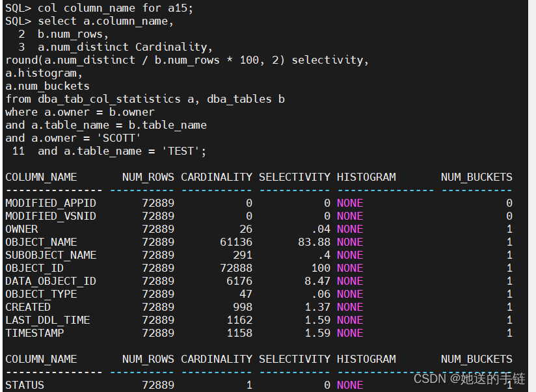Click the HISTOGRAM column header

pyautogui.click(x=366, y=177)
